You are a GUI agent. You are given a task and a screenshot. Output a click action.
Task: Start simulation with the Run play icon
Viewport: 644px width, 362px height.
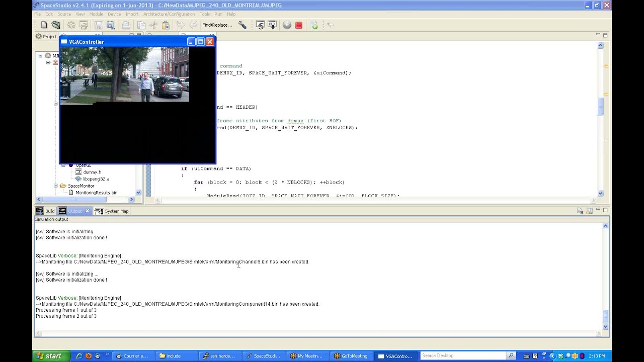[x=287, y=25]
